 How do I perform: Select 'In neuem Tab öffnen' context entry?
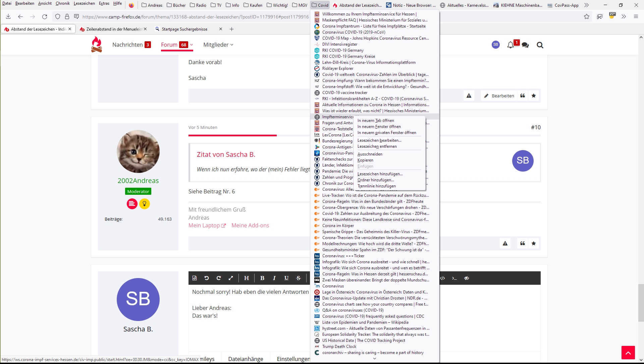[376, 121]
